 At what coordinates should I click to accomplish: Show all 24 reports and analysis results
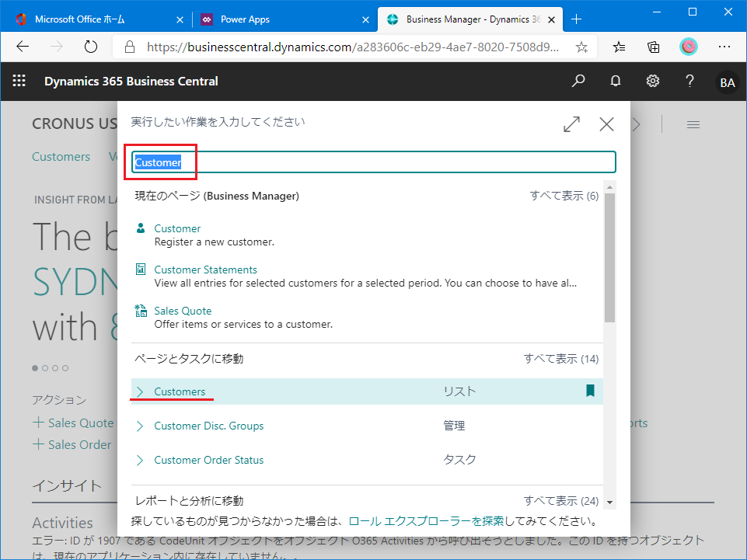click(561, 500)
